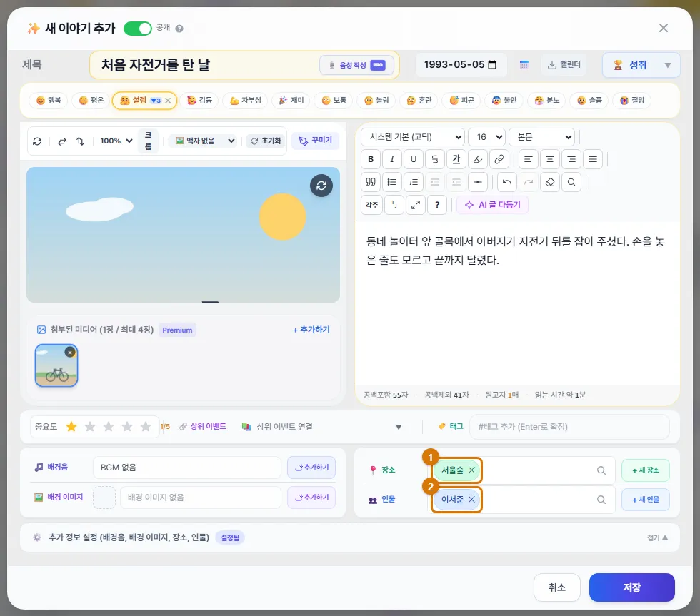Click the 취소 cancel button
700x616 pixels.
tap(556, 587)
